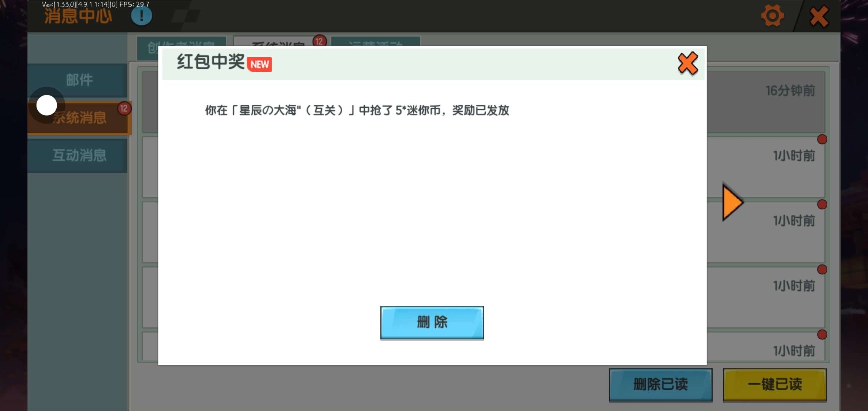
Task: Open settings via orange gear icon
Action: click(772, 16)
